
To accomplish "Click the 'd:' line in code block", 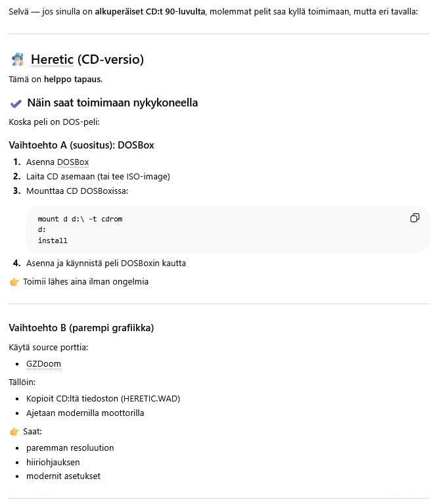I will pyautogui.click(x=42, y=230).
